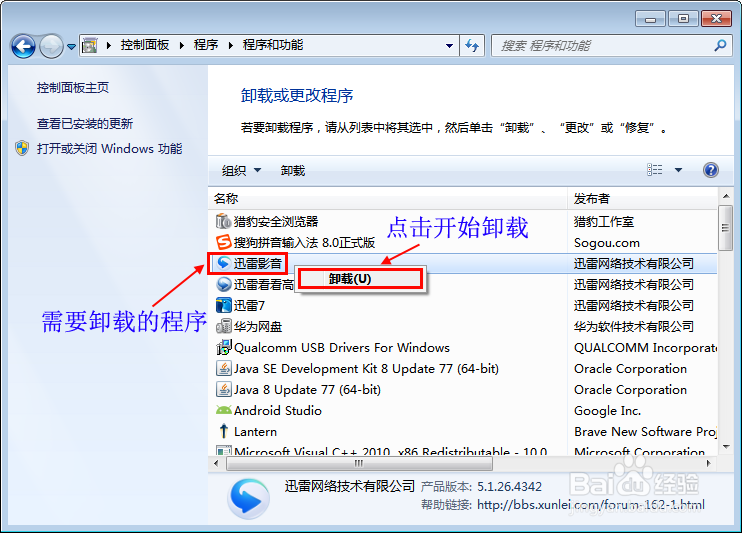This screenshot has height=533, width=742.
Task: Open 控制面板 in the address breadcrumb
Action: 145,45
